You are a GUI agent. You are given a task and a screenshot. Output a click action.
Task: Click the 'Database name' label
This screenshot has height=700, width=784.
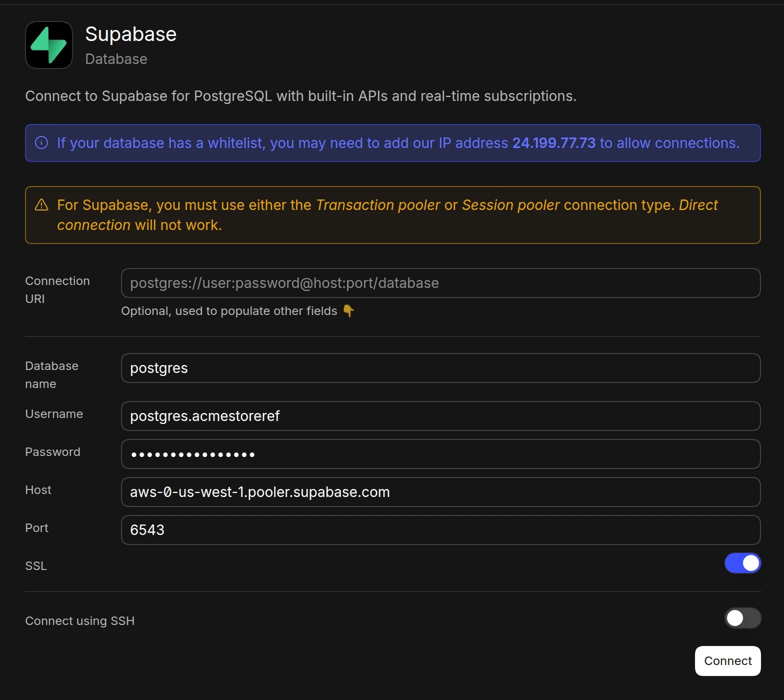tap(51, 375)
